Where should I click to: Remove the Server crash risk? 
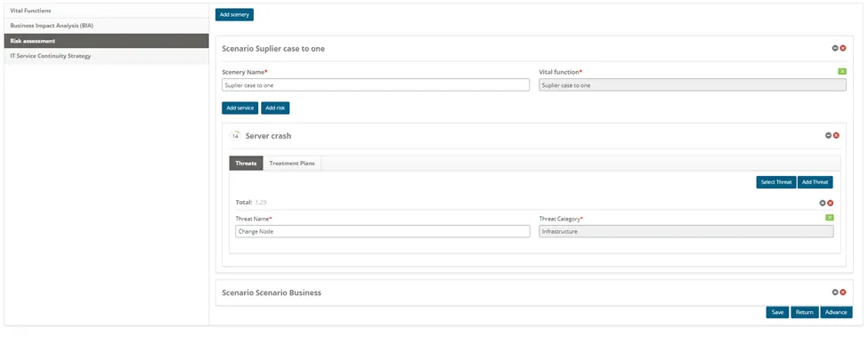[837, 135]
